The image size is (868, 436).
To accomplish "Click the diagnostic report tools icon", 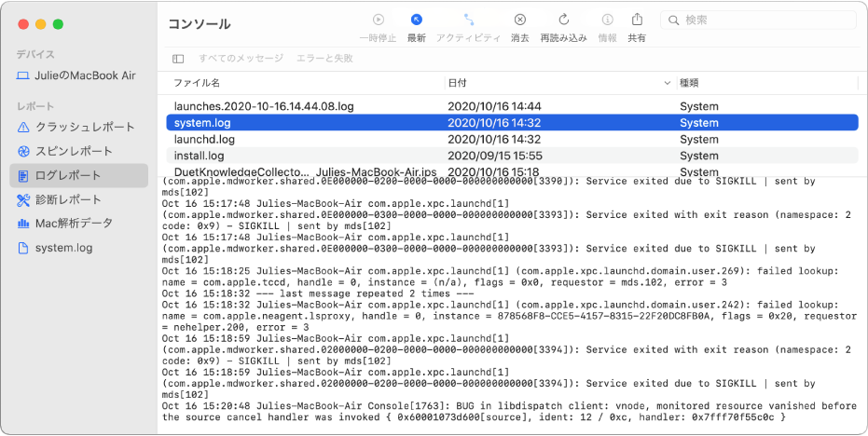I will 23,199.
